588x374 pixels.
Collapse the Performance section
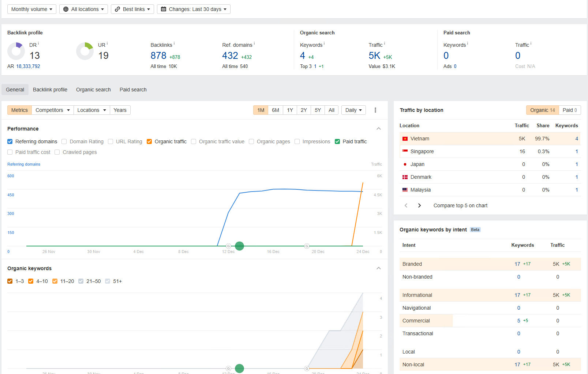tap(379, 129)
